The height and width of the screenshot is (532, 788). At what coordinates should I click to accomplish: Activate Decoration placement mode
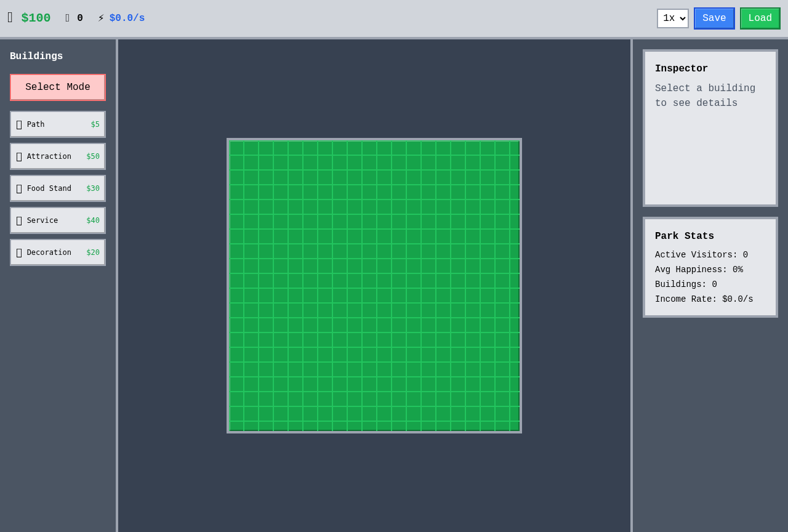(x=57, y=252)
